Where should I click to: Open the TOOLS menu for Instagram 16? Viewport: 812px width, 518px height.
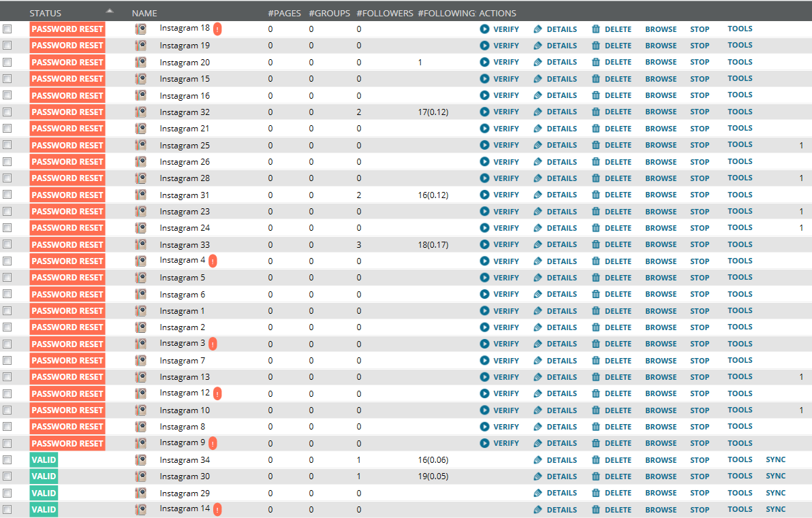(x=740, y=95)
